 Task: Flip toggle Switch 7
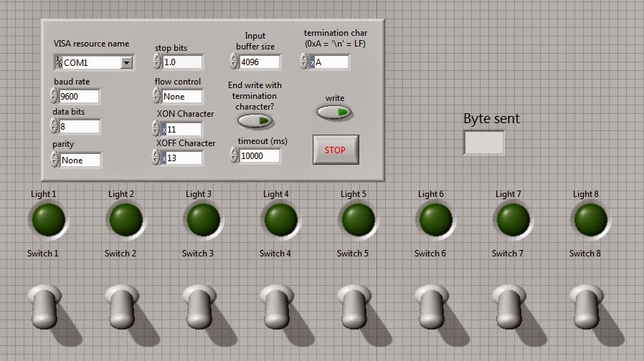[x=509, y=307]
